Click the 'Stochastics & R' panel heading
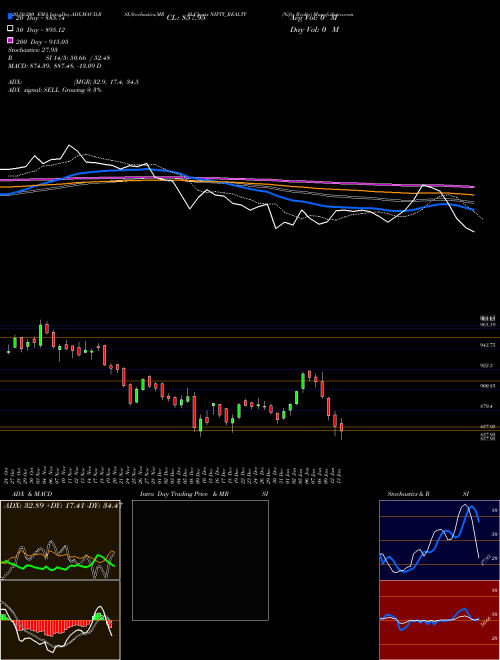Image resolution: width=500 pixels, height=660 pixels. coord(408,494)
